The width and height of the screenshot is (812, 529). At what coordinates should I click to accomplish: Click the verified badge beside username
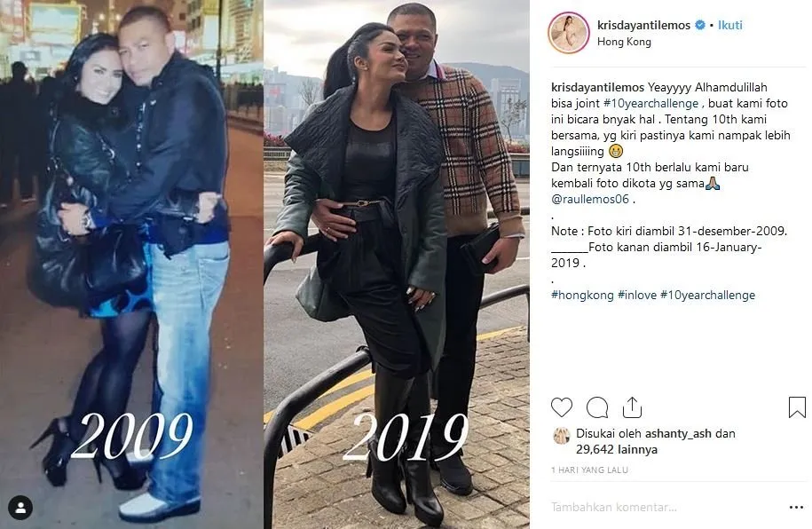pos(700,25)
